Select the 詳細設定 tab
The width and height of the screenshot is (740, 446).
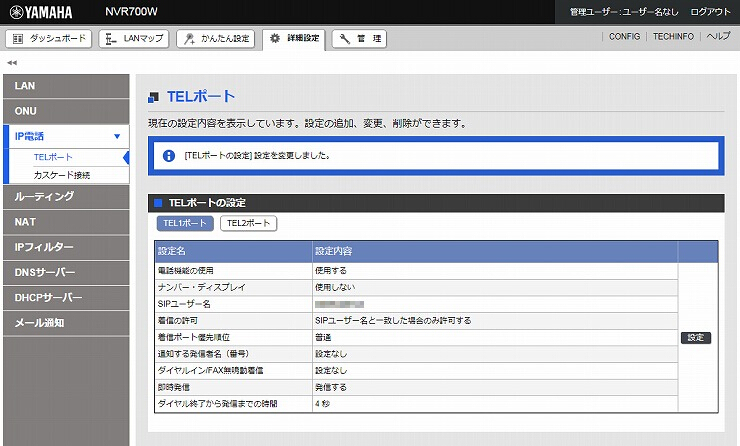[294, 39]
